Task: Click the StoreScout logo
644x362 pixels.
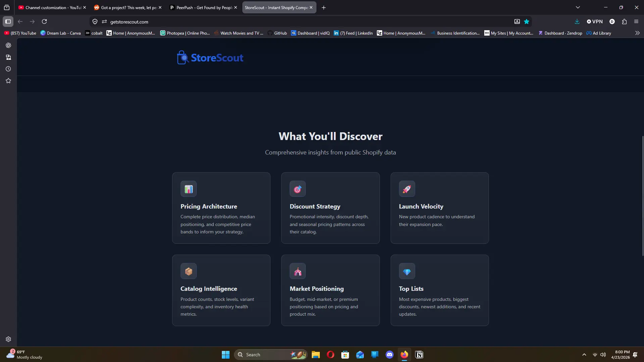Action: [210, 57]
